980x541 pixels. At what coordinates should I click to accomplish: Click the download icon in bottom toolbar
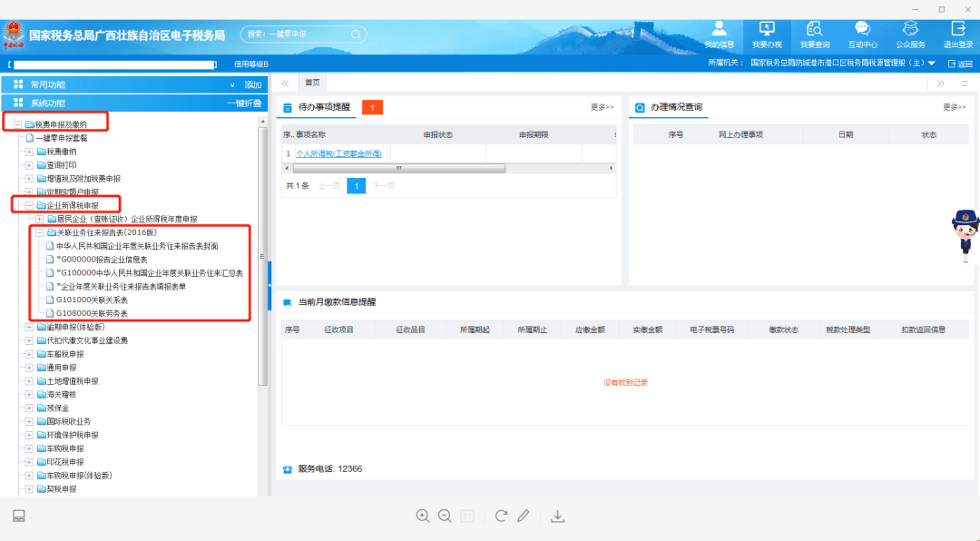(557, 516)
